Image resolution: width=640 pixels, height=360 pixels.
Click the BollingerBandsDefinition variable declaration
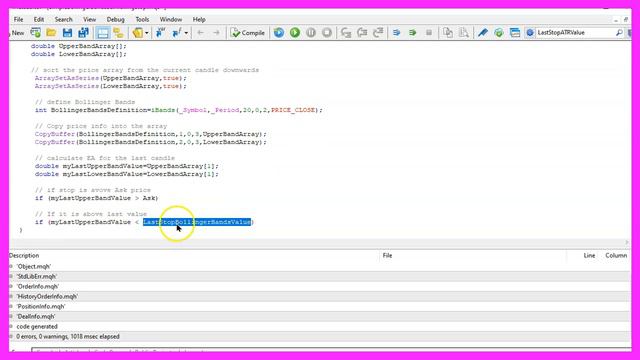pyautogui.click(x=100, y=110)
